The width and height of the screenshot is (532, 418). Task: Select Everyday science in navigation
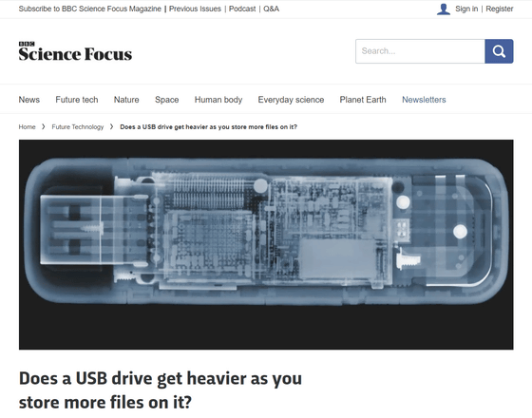(x=291, y=100)
